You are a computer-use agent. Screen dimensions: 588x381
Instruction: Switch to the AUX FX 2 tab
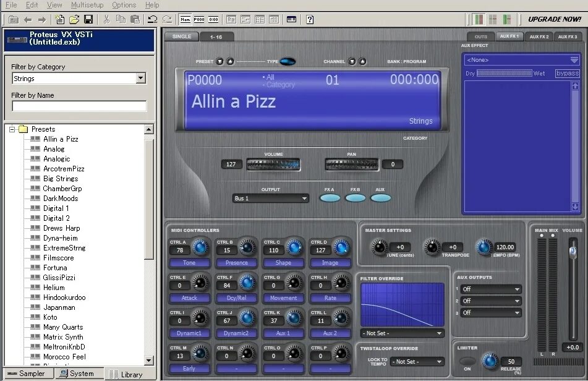pyautogui.click(x=539, y=36)
